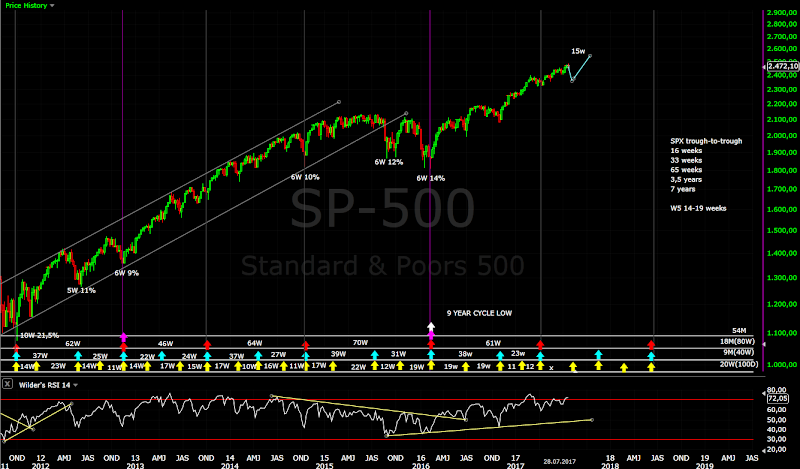Select the upper channel line's end handle
Image resolution: width=800 pixels, height=469 pixels.
[339, 102]
